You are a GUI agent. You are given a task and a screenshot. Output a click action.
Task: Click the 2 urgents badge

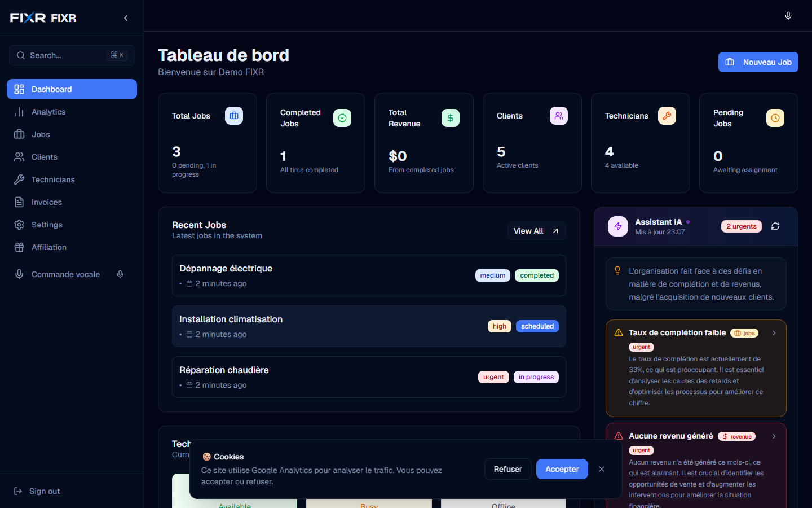coord(742,226)
